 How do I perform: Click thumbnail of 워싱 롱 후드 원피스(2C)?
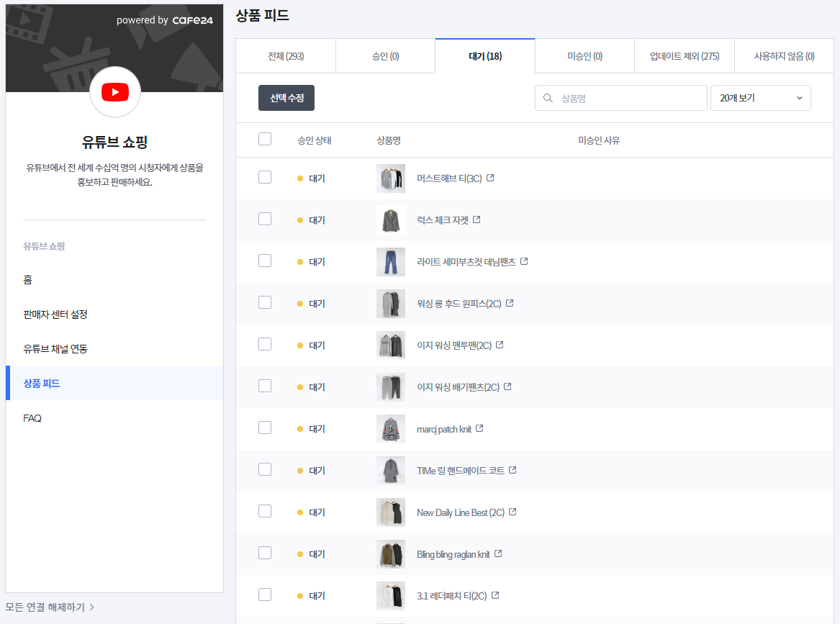click(391, 303)
